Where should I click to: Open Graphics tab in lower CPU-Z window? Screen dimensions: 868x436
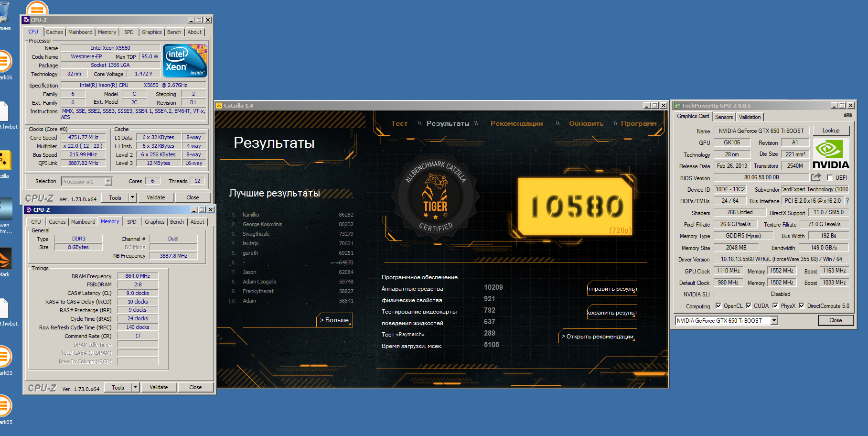154,222
